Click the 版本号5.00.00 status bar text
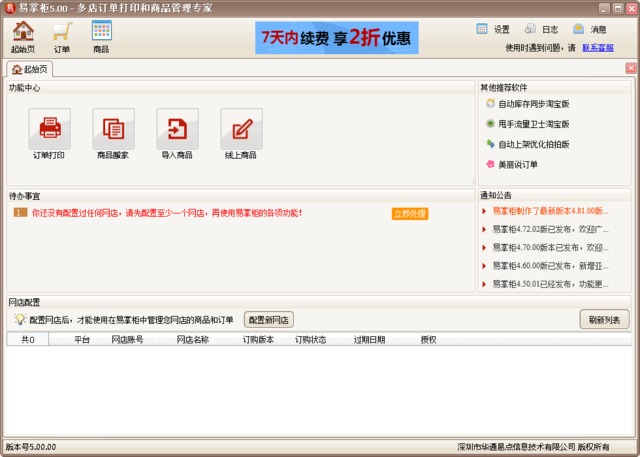The height and width of the screenshot is (457, 640). pyautogui.click(x=31, y=447)
